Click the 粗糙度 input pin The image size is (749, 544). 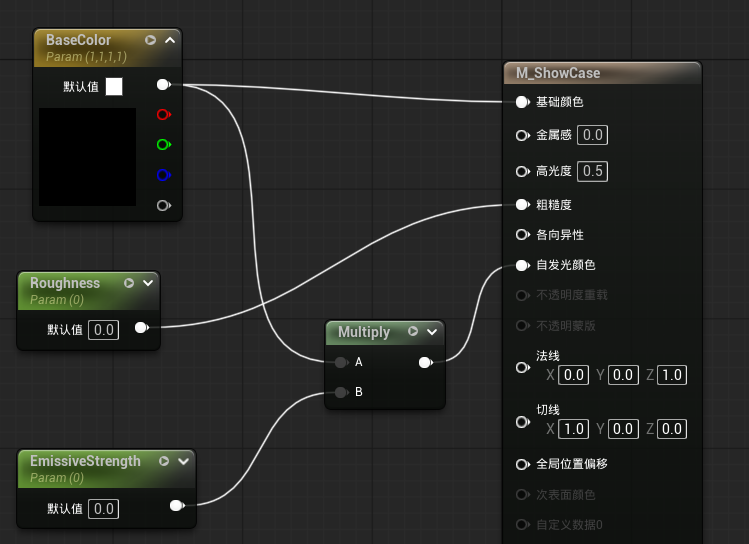point(523,204)
